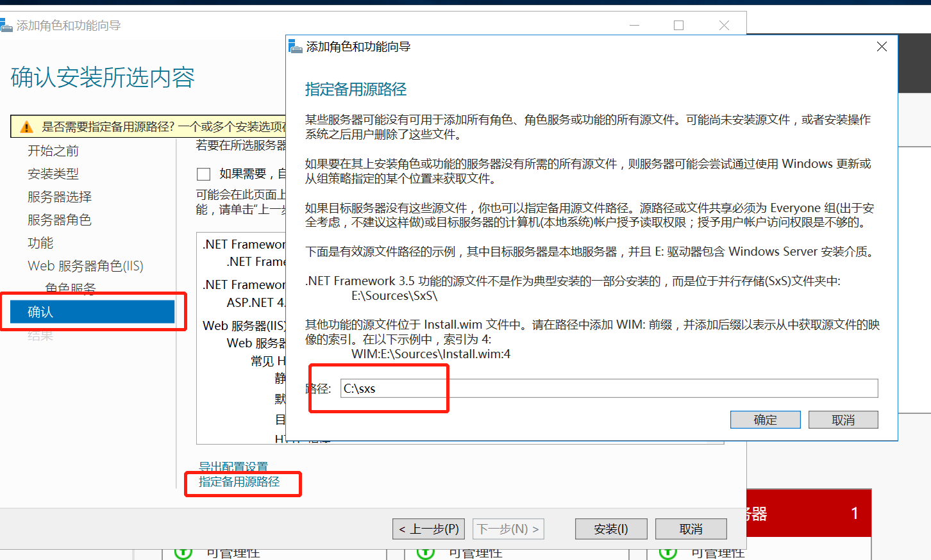Click the leftmost green 可管理性 status icon

(183, 552)
